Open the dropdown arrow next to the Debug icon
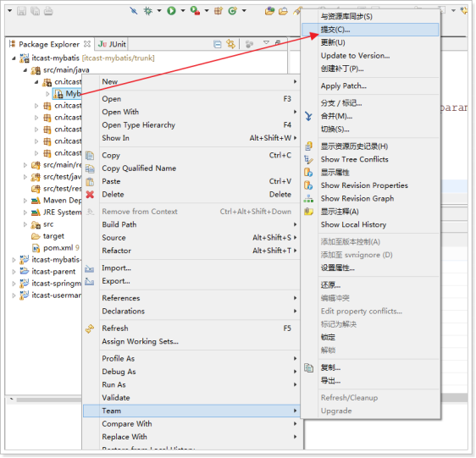Viewport: 476px width, 458px height. click(x=159, y=11)
